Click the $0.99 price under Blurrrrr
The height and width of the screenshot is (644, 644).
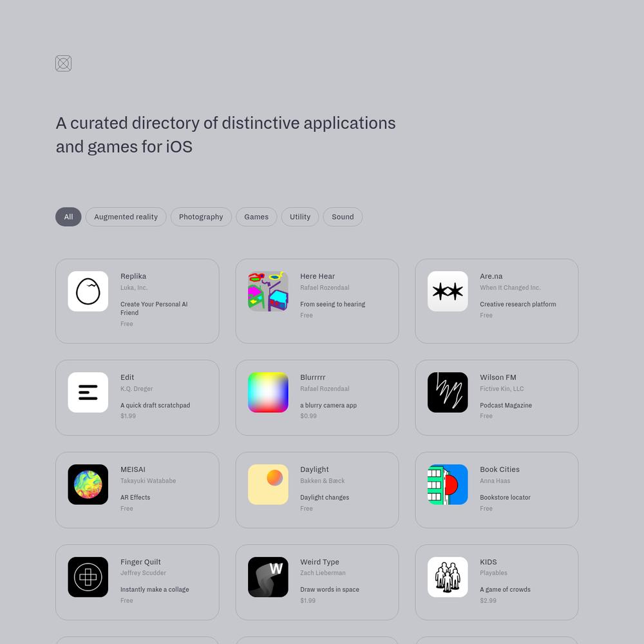click(x=308, y=415)
